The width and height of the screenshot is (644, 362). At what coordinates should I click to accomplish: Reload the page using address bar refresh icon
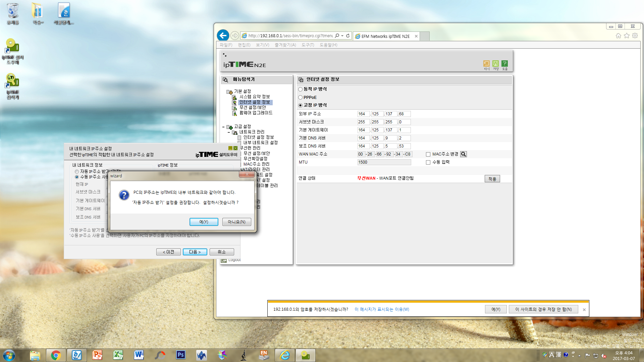(x=348, y=36)
